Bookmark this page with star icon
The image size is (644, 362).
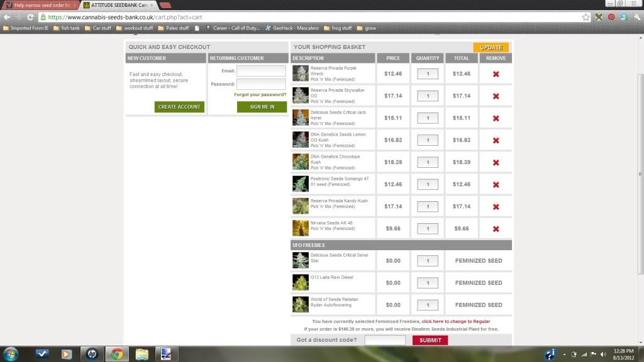click(586, 17)
